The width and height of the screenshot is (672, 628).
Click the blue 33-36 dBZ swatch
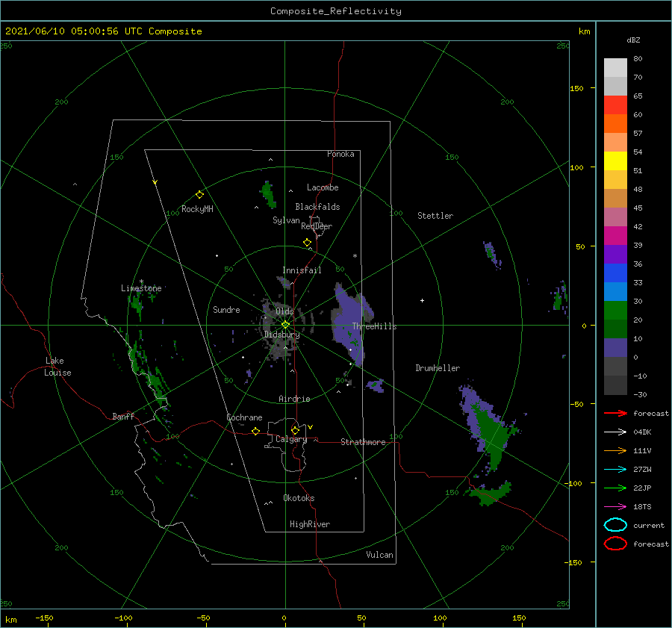[615, 273]
